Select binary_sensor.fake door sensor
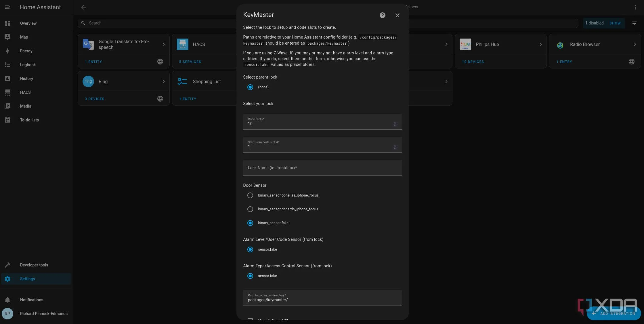 coord(250,223)
